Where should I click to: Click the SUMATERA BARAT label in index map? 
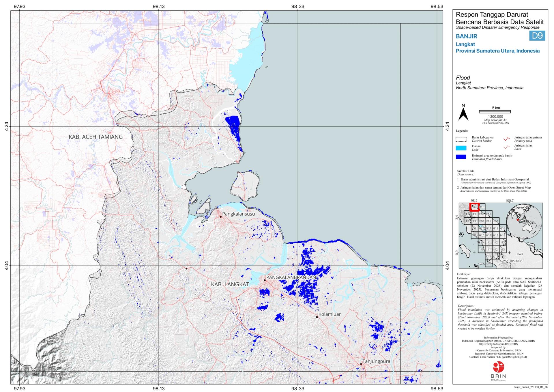pos(512,261)
